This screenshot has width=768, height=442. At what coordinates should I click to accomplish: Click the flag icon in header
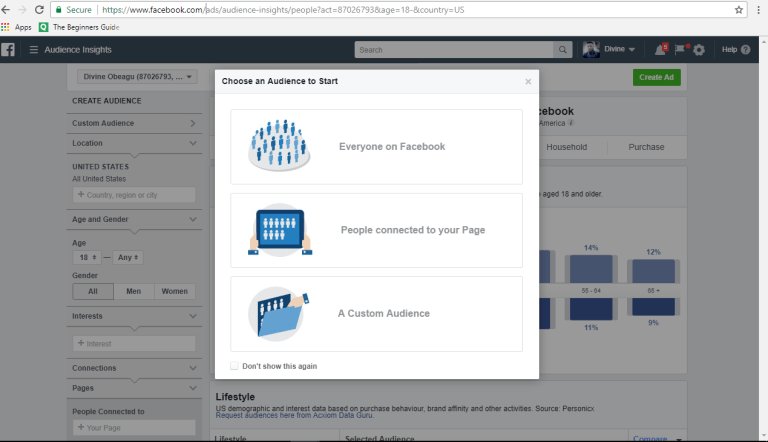click(680, 49)
